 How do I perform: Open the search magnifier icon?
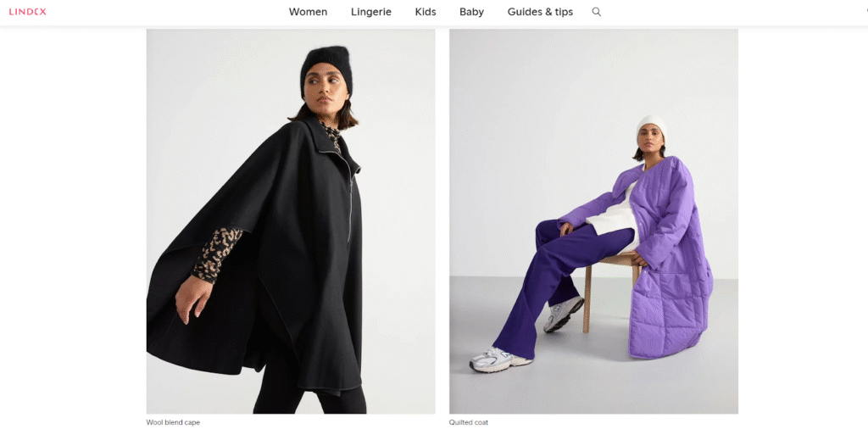tap(596, 12)
